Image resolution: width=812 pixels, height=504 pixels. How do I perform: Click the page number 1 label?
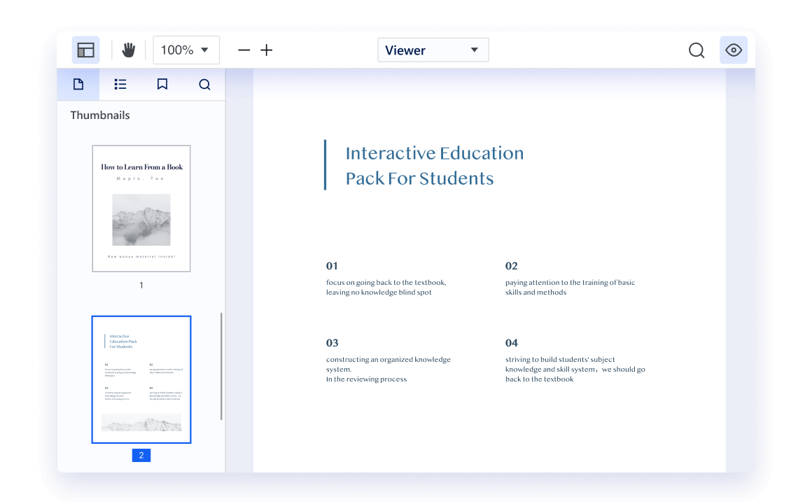(141, 285)
